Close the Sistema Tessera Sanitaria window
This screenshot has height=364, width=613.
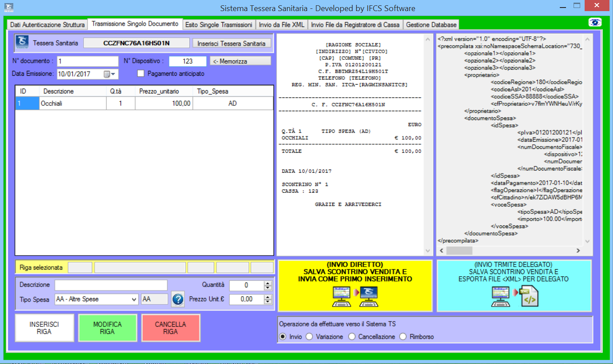click(596, 6)
